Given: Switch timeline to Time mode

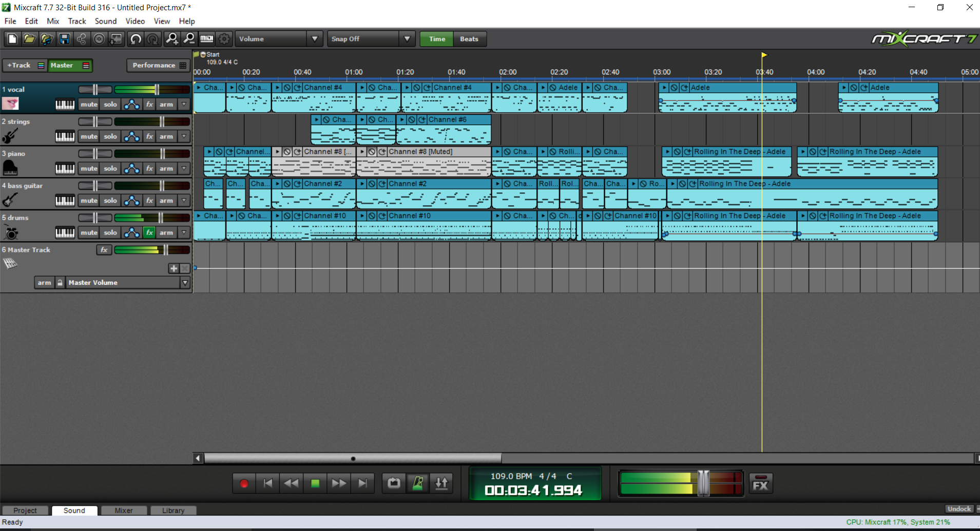Looking at the screenshot, I should click(437, 39).
